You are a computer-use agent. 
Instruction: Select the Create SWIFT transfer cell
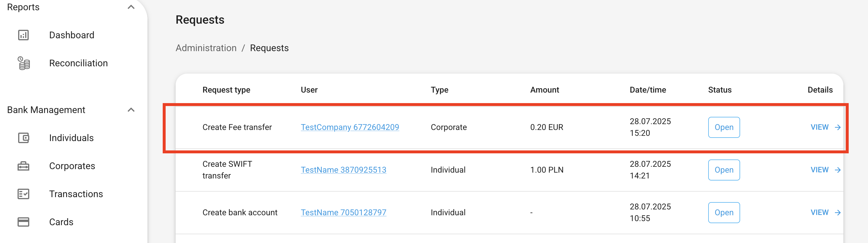[x=227, y=170]
